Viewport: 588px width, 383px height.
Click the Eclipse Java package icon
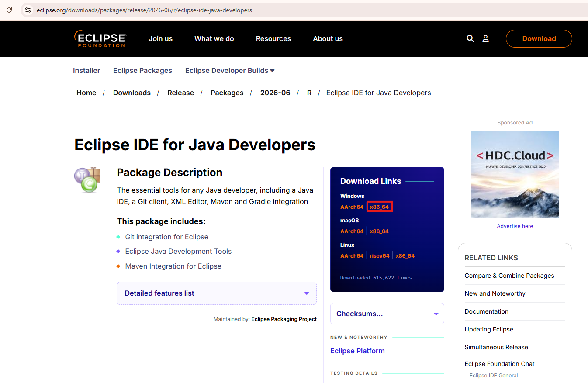87,179
